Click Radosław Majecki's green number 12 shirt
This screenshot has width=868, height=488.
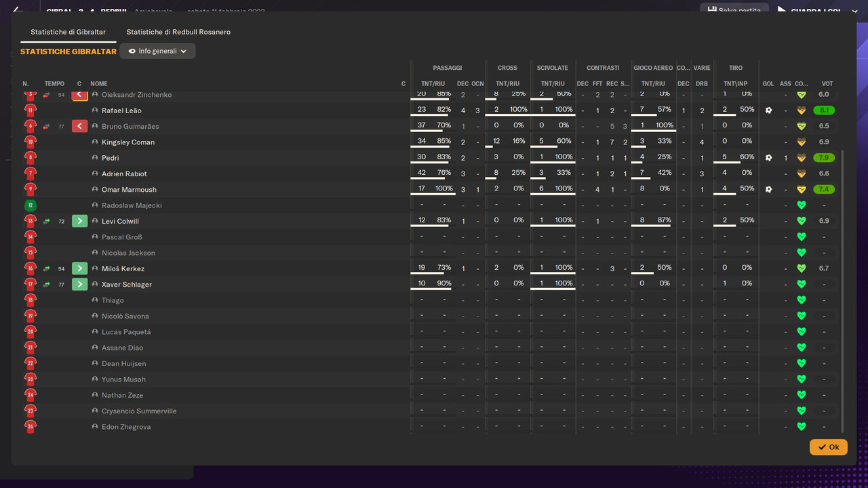tap(30, 205)
